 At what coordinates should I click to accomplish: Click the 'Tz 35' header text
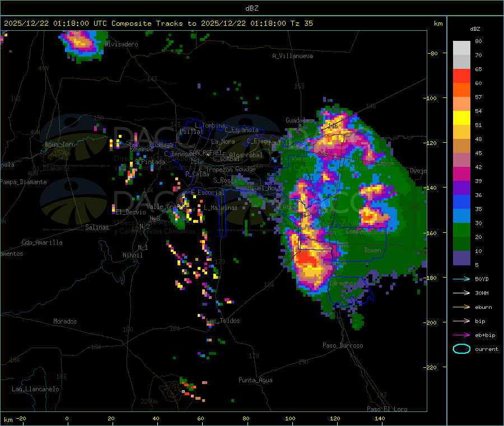tap(301, 24)
